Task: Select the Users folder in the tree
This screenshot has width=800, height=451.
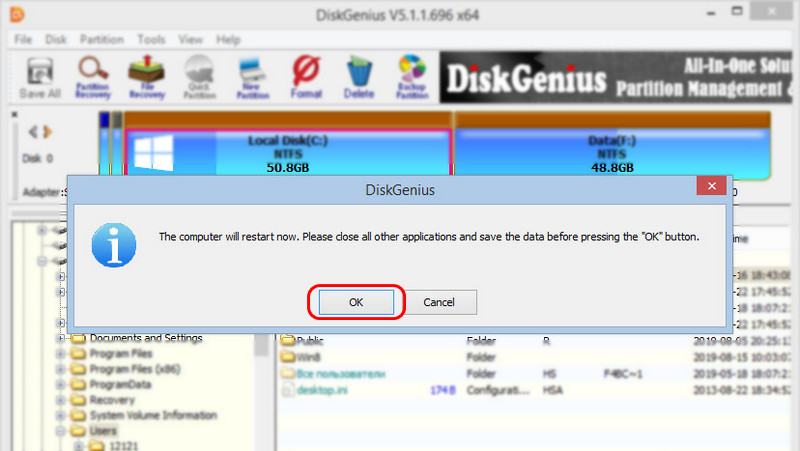Action: pos(103,431)
